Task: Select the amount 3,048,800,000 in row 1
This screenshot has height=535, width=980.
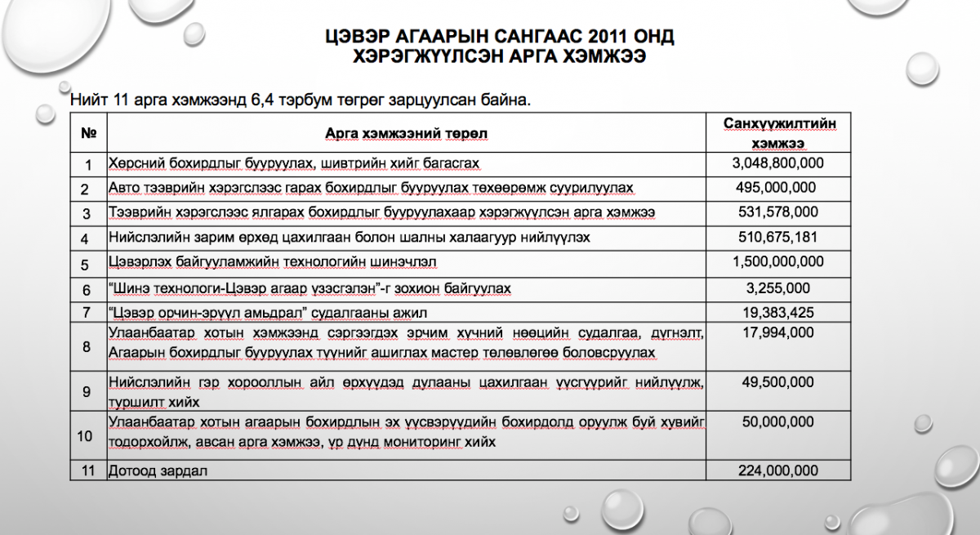Action: coord(779,163)
